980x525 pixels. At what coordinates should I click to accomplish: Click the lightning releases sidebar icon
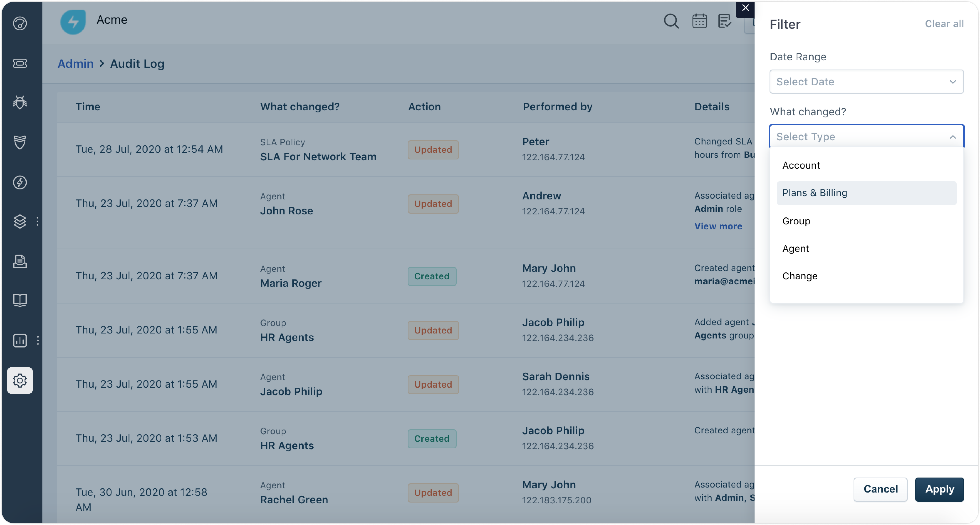[x=20, y=182]
